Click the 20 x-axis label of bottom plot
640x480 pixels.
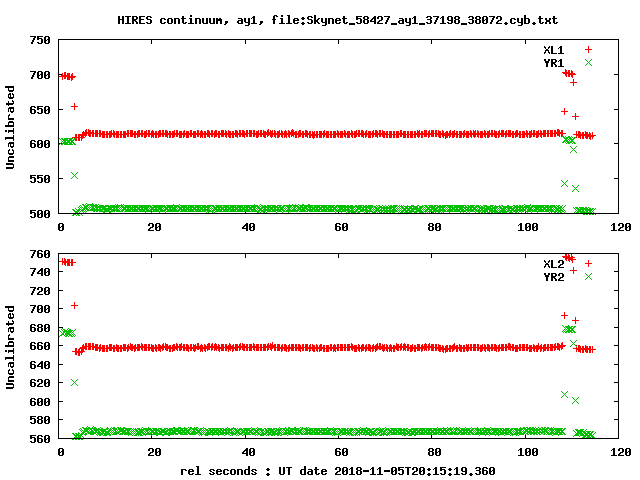click(154, 452)
